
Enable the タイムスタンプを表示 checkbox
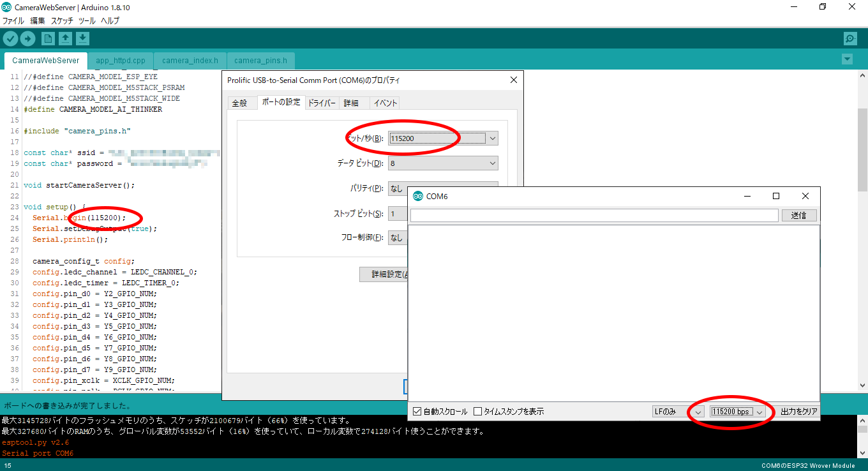pos(477,412)
